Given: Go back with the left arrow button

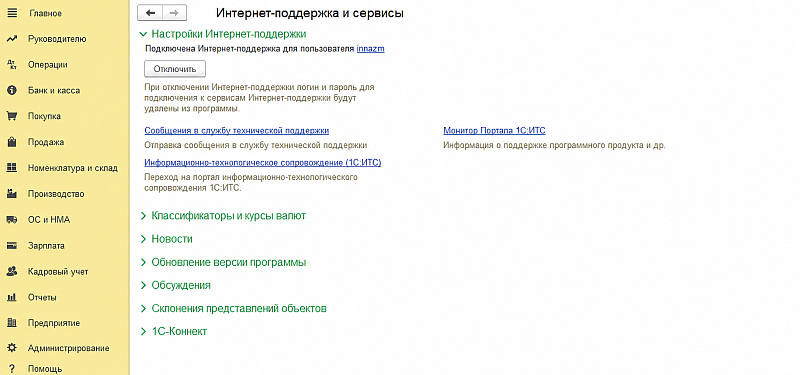Looking at the screenshot, I should tap(151, 13).
